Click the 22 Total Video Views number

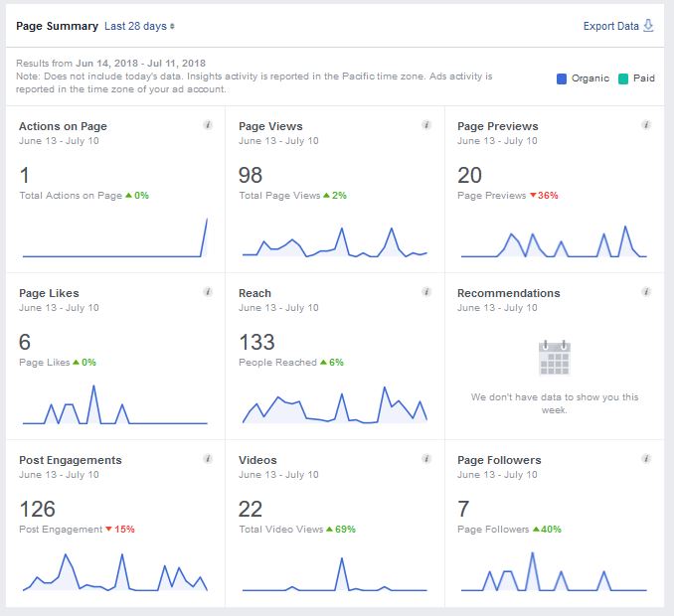(251, 510)
